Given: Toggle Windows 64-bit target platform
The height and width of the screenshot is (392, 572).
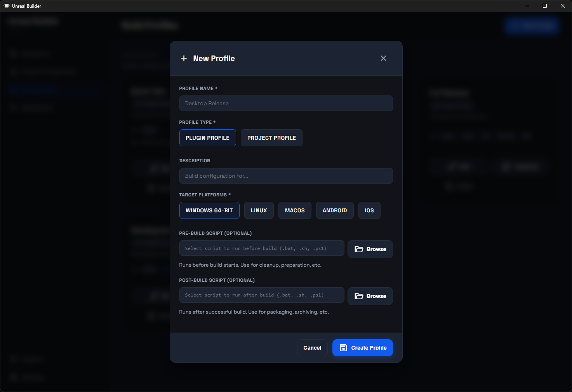Looking at the screenshot, I should tap(209, 210).
